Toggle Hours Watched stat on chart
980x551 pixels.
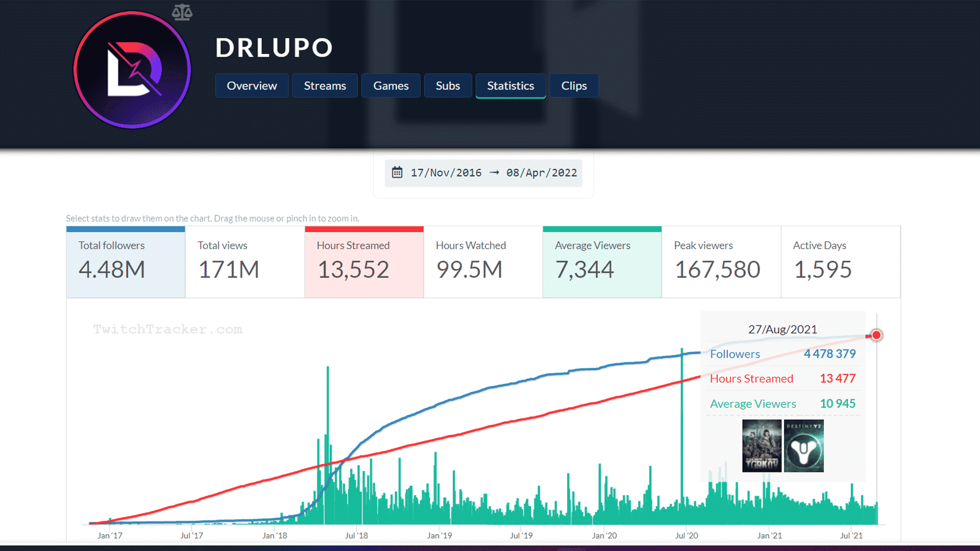tap(483, 262)
